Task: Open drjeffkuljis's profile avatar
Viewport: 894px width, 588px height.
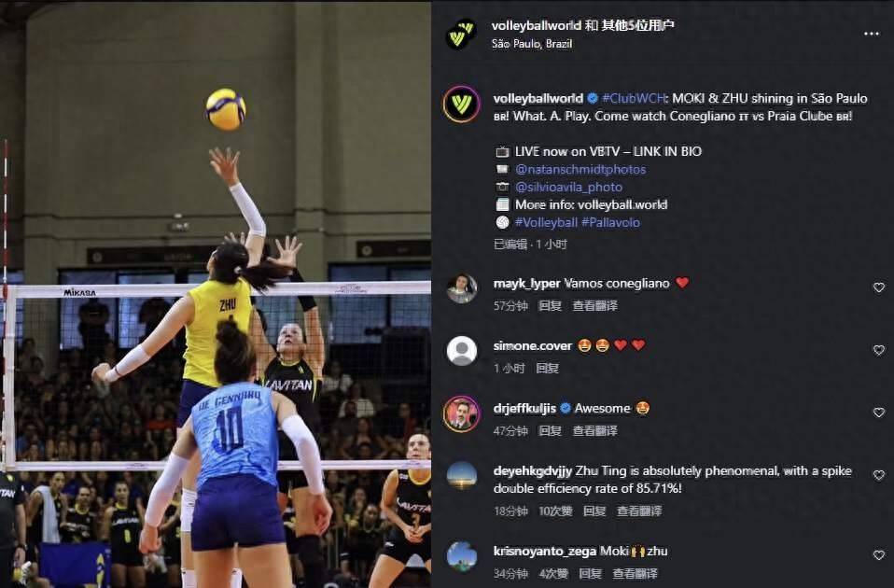Action: coord(461,413)
